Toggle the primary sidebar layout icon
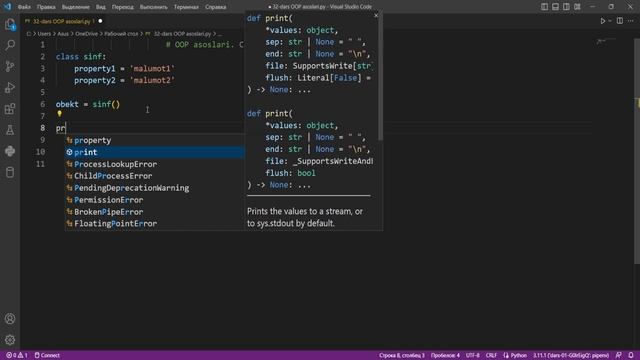The image size is (640, 360). (544, 7)
